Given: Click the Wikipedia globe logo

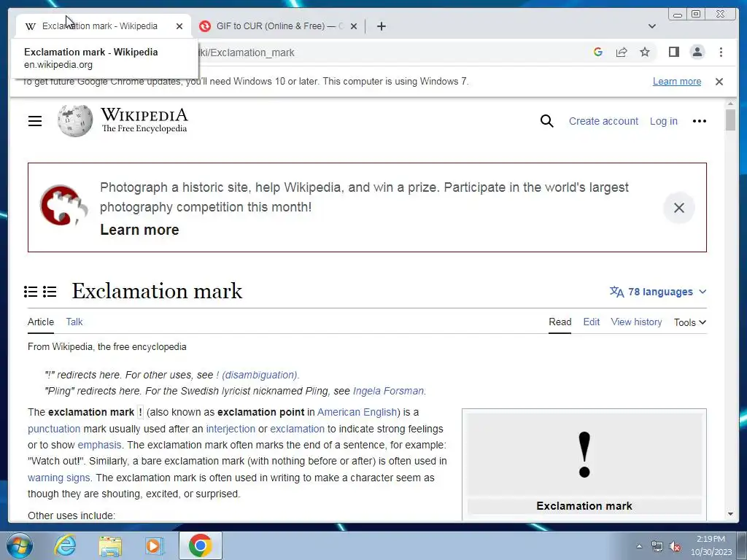Looking at the screenshot, I should (75, 121).
